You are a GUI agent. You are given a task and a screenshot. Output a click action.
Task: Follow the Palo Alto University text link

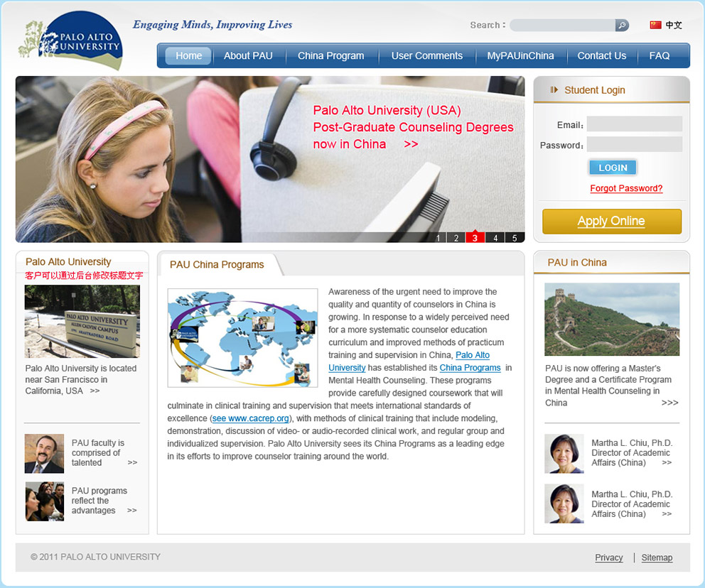pos(473,355)
